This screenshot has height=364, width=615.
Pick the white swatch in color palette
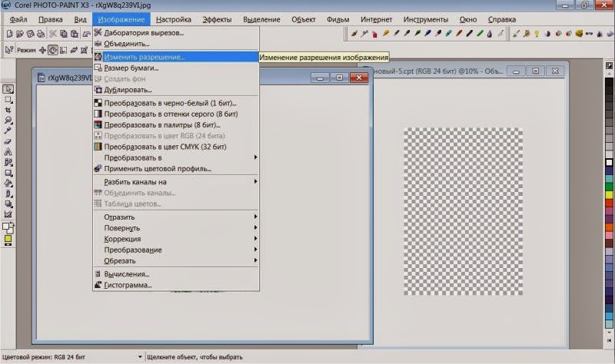click(609, 163)
